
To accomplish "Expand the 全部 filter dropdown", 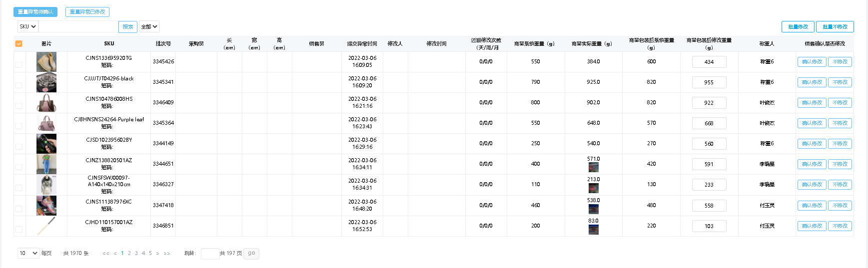I will (149, 26).
